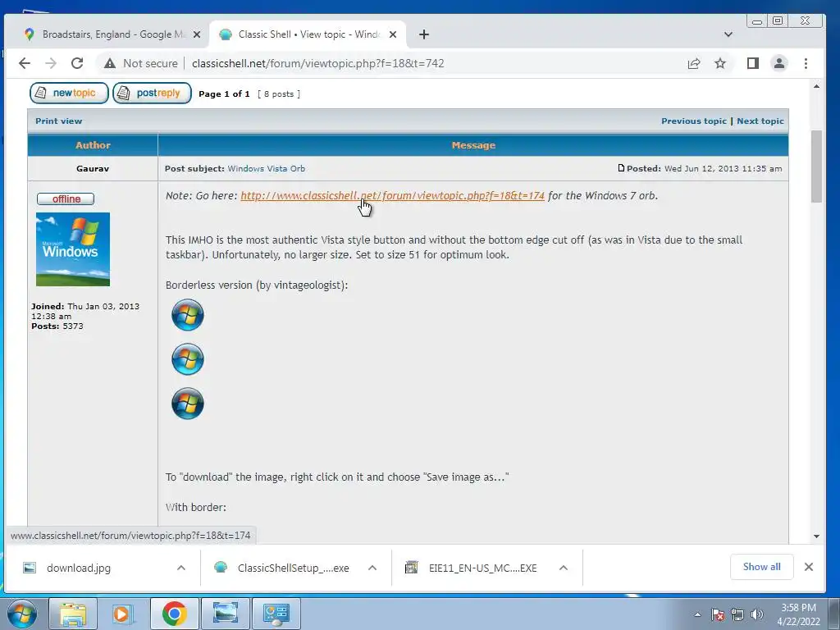
Task: Go to Previous topic
Action: click(x=694, y=121)
